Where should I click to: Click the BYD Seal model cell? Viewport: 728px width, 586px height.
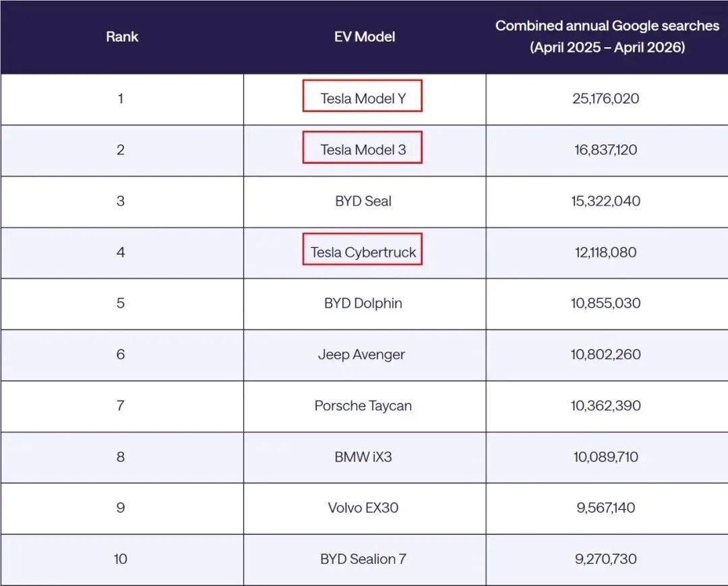coord(363,201)
